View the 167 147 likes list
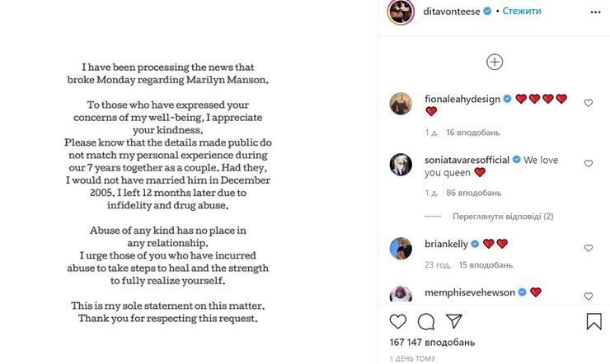610x364 pixels. click(x=422, y=341)
